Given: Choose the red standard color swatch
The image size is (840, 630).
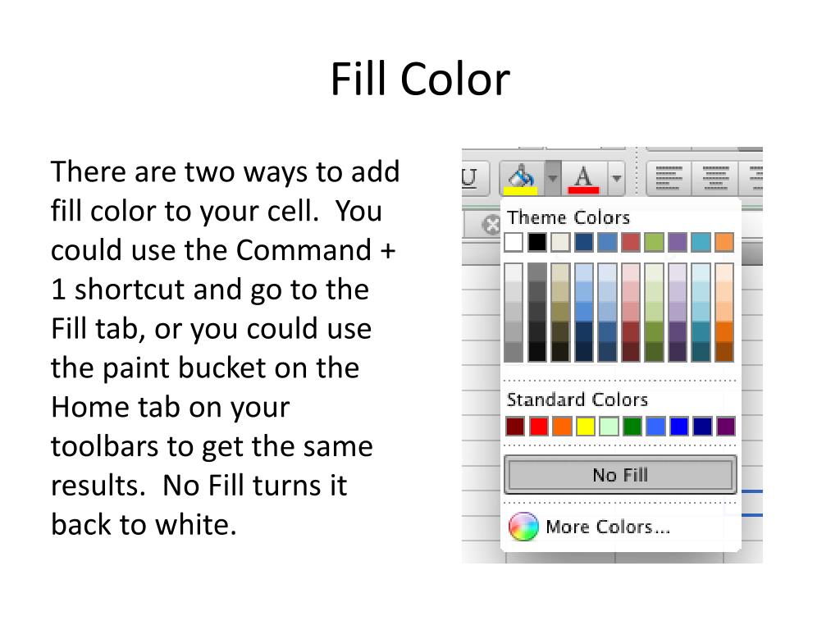Looking at the screenshot, I should [539, 427].
